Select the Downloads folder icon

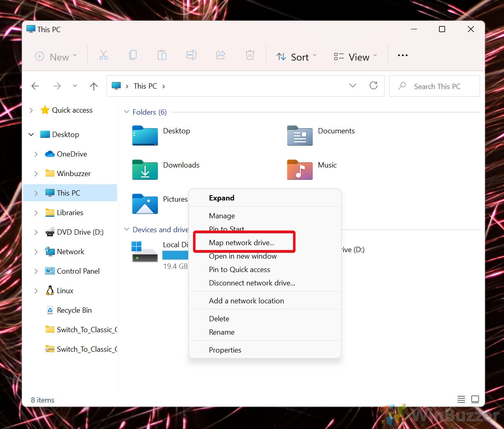(x=145, y=170)
